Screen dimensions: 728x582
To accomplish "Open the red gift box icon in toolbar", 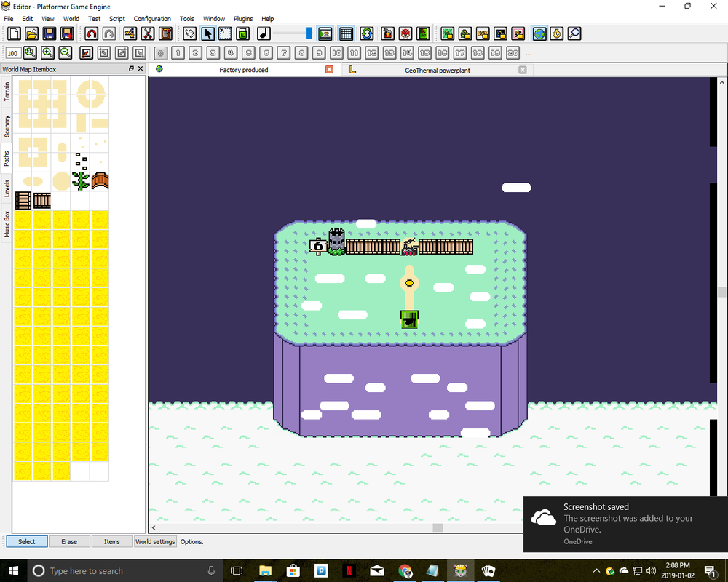I will [388, 33].
